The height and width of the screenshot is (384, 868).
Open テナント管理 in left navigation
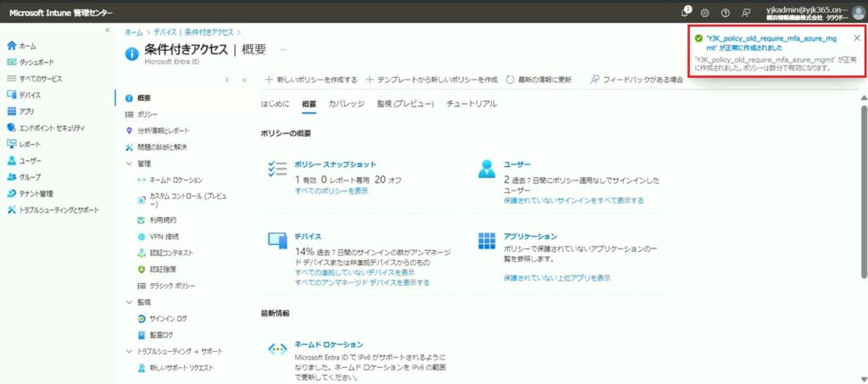(30, 193)
